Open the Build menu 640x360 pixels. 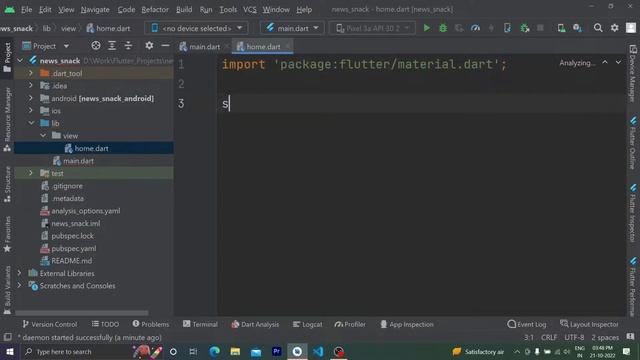click(x=184, y=9)
